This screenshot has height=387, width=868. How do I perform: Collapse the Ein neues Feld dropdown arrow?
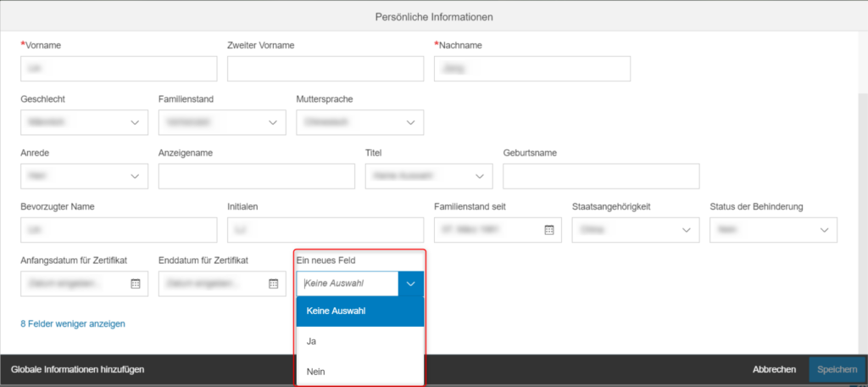(x=411, y=283)
